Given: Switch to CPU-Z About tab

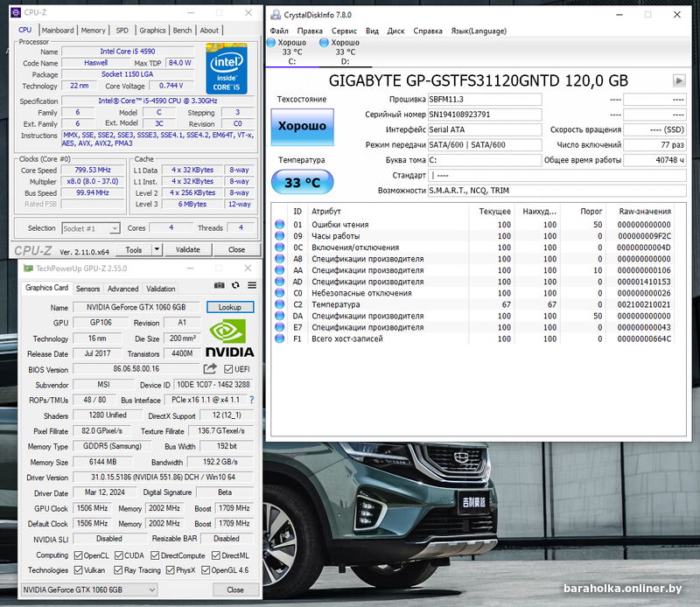Looking at the screenshot, I should coord(209,31).
